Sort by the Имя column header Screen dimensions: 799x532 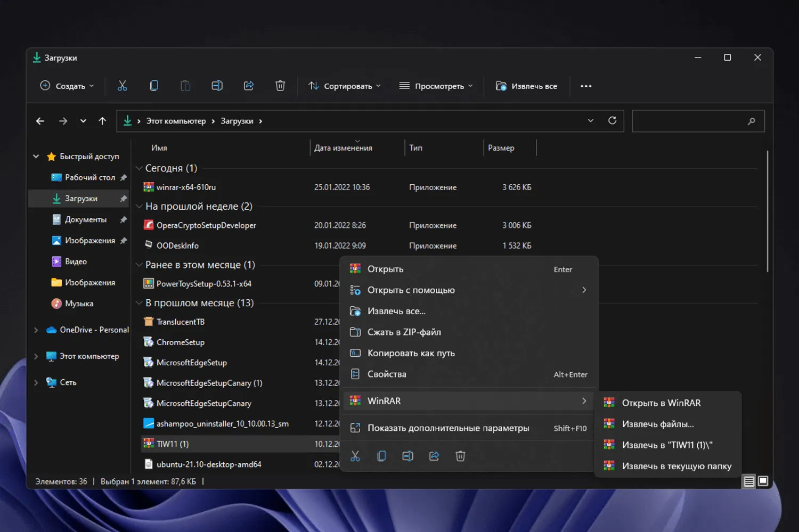(159, 148)
